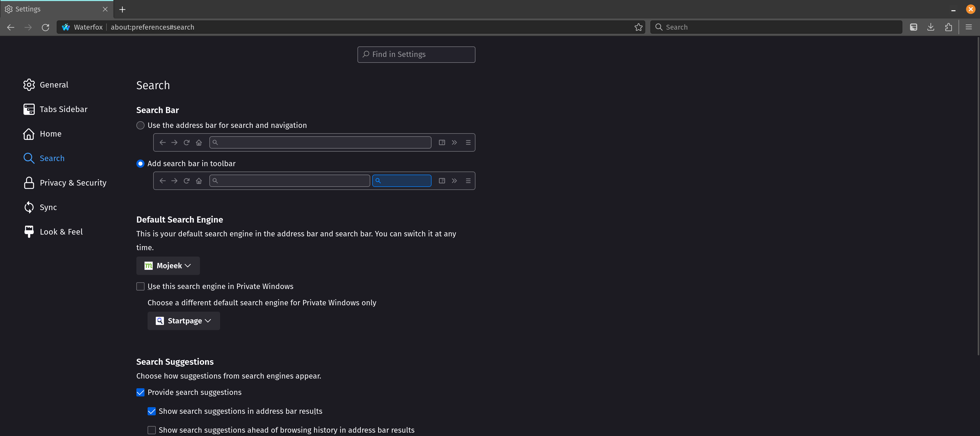This screenshot has width=980, height=436.
Task: Click the Home house icon in sidebar
Action: (x=29, y=134)
